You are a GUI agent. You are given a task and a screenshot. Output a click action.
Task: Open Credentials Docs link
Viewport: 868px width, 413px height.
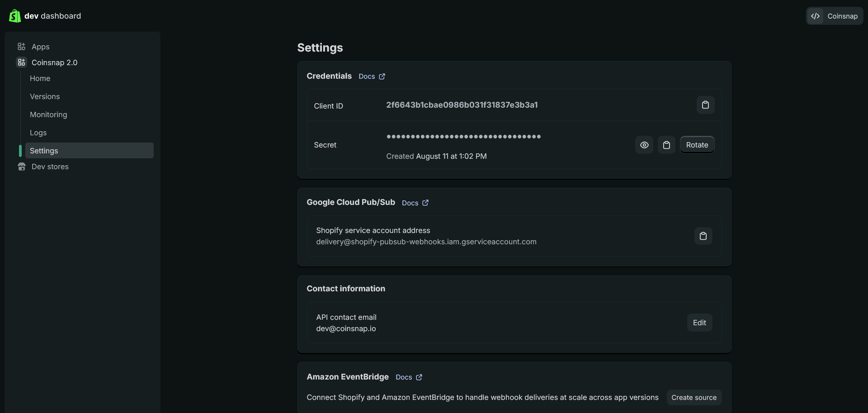[x=372, y=76]
